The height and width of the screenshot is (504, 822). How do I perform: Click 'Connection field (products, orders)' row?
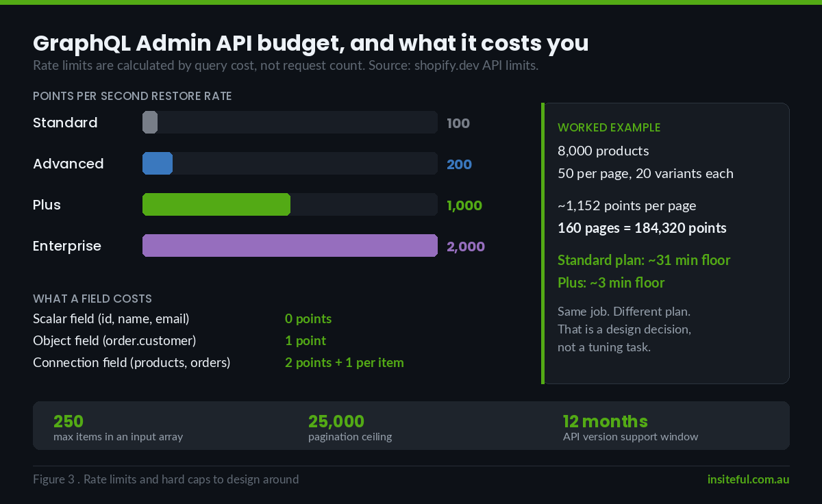(x=132, y=363)
